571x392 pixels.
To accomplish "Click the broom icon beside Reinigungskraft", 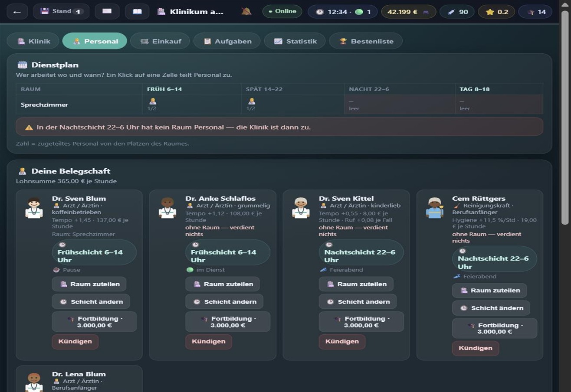I will 456,206.
